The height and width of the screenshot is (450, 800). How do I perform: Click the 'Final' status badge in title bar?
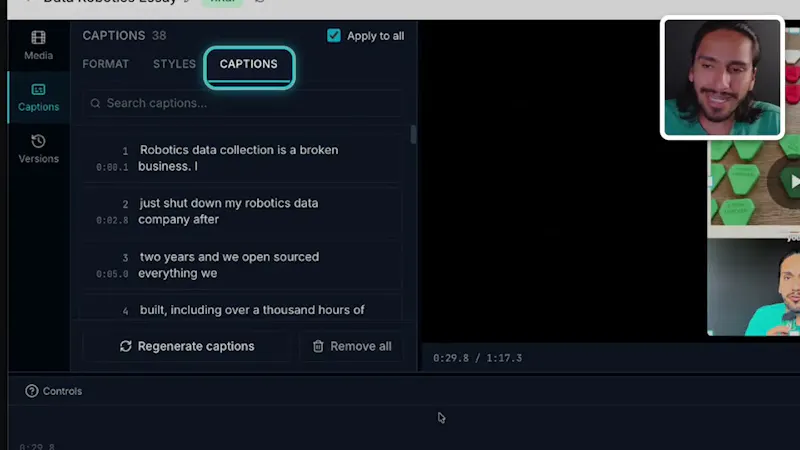tap(222, 2)
